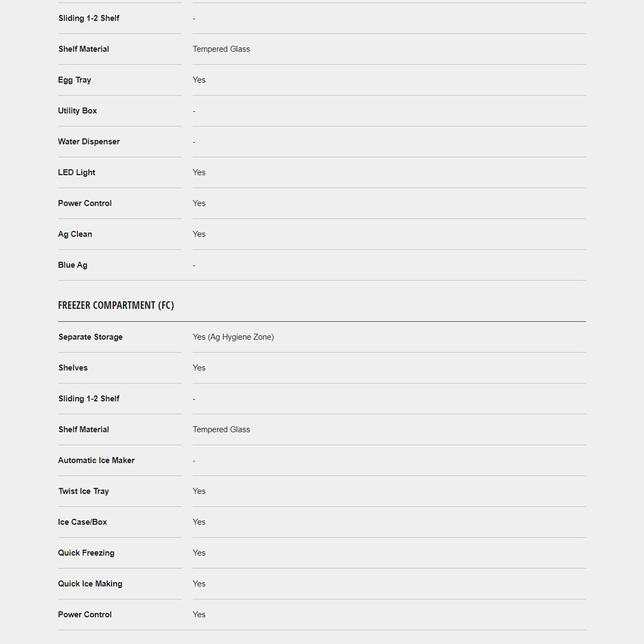Click the Shelves label under Freezer Compartment
Screen dimensions: 644x644
coord(73,368)
